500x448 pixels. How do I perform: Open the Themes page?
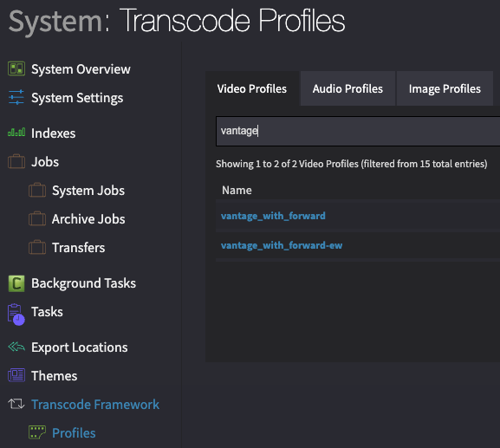click(55, 375)
